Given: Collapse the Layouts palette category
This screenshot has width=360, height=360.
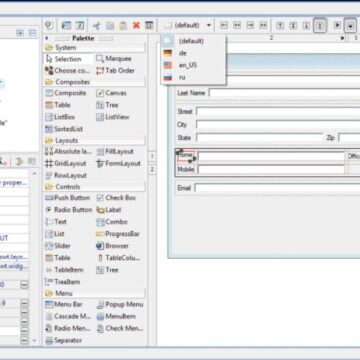Looking at the screenshot, I should 95,141.
